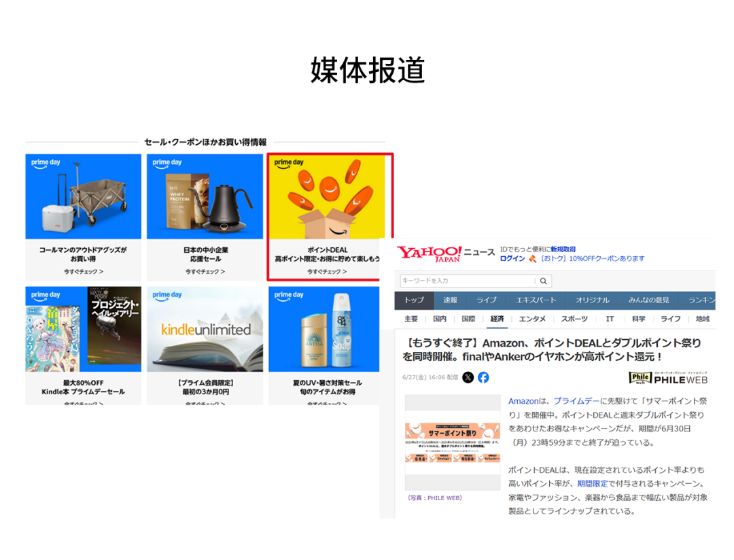Click the Amazon link in article
734x560 pixels.
523,401
